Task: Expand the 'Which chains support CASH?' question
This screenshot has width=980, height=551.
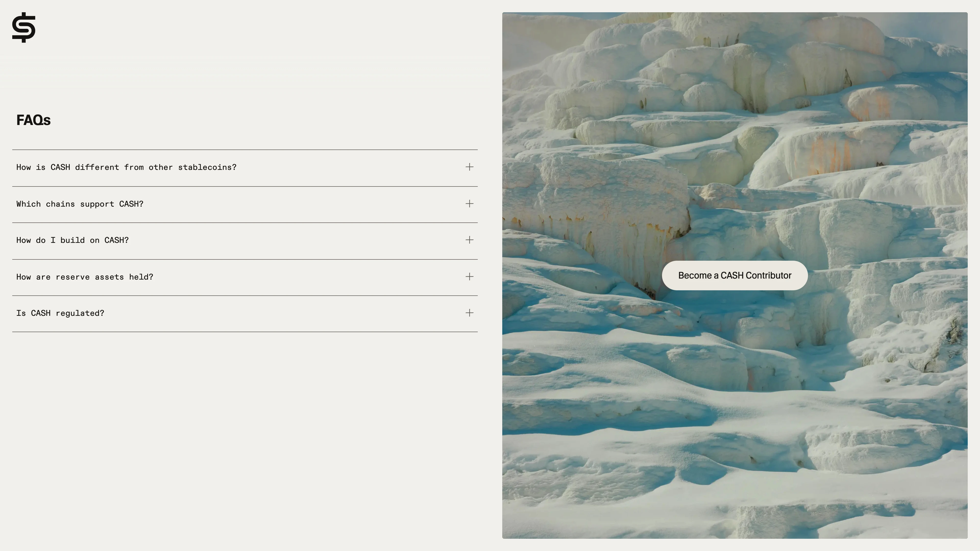Action: point(80,204)
